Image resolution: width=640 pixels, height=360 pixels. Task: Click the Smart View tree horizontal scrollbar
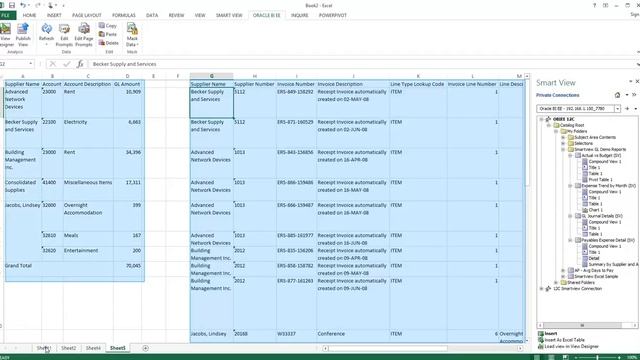587,325
